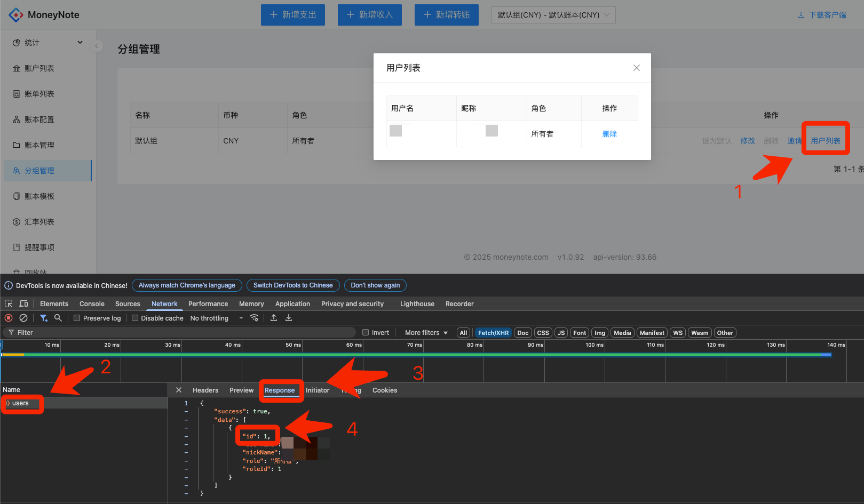Image resolution: width=864 pixels, height=504 pixels.
Task: Click the 新增支出 button
Action: tap(292, 15)
